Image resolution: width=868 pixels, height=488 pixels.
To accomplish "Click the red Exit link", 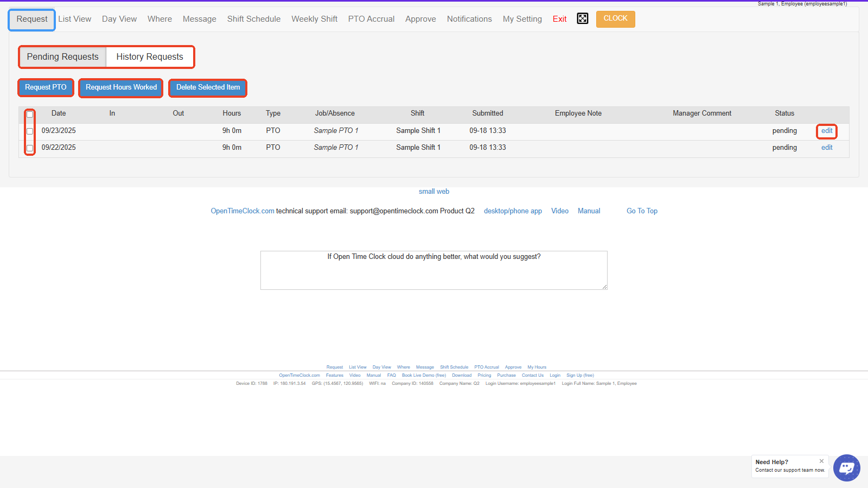I will click(x=559, y=19).
